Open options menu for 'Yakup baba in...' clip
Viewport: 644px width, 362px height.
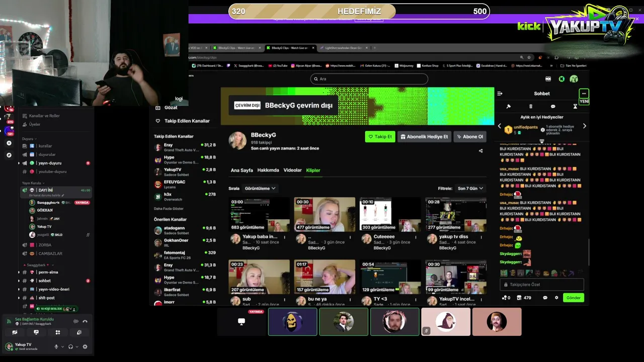[x=285, y=237]
